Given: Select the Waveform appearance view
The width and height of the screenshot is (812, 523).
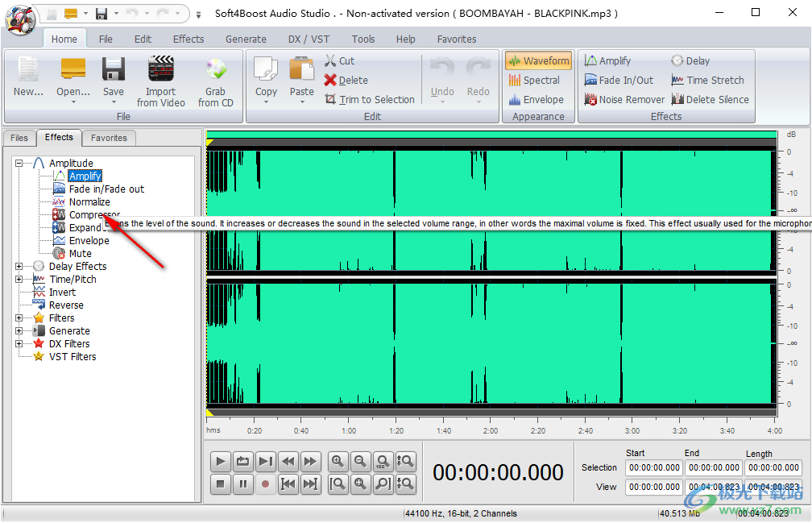Looking at the screenshot, I should [x=539, y=61].
